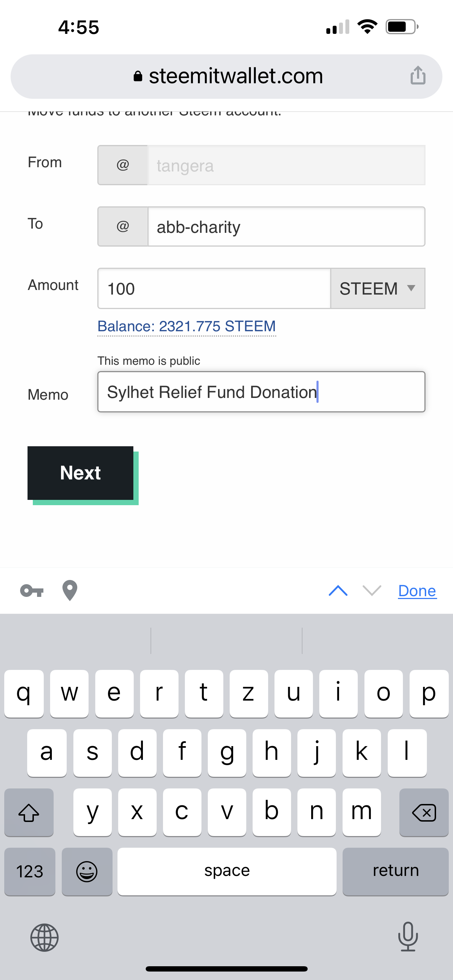The height and width of the screenshot is (980, 453).
Task: Open saved passwords key icon
Action: [x=32, y=591]
